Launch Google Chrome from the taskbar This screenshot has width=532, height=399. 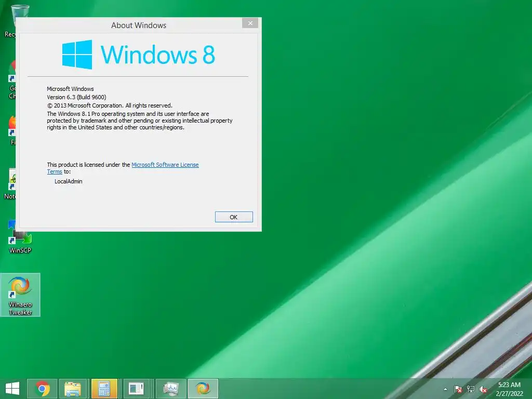pos(43,389)
